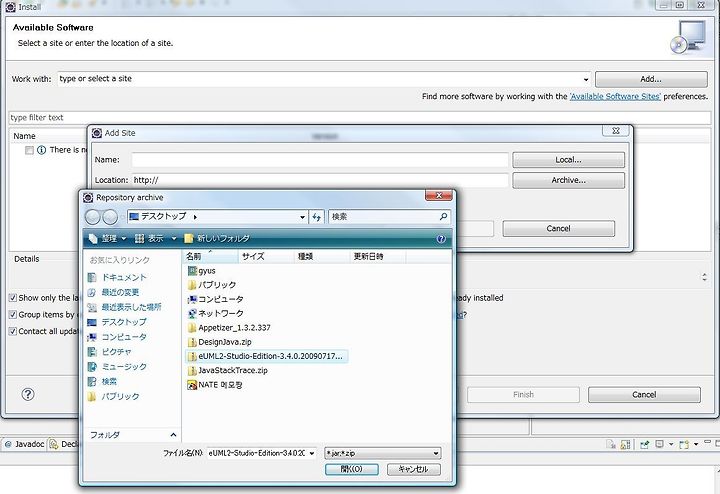Viewport: 720px width, 494px height.
Task: Click the キャンセル button in file dialog
Action: 413,469
